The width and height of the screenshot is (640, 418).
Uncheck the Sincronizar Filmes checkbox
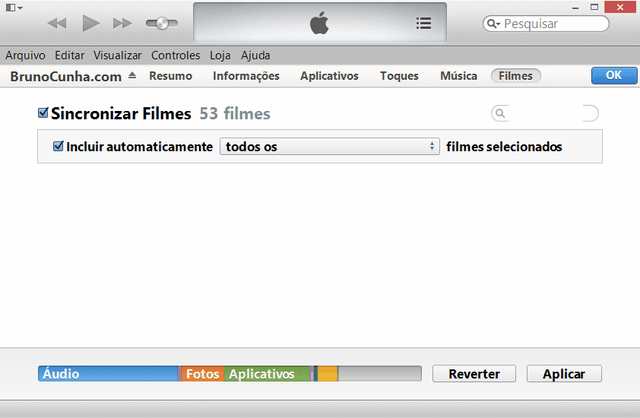[43, 113]
